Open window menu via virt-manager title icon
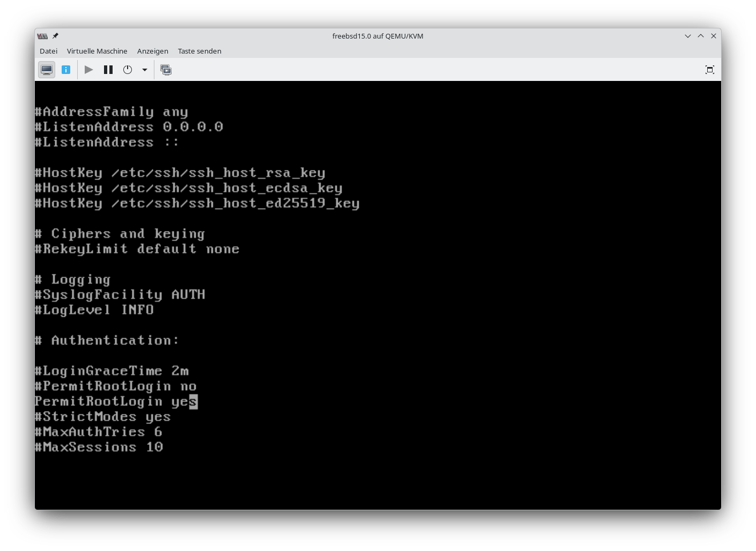Screen dimensions: 756x551 coord(42,36)
